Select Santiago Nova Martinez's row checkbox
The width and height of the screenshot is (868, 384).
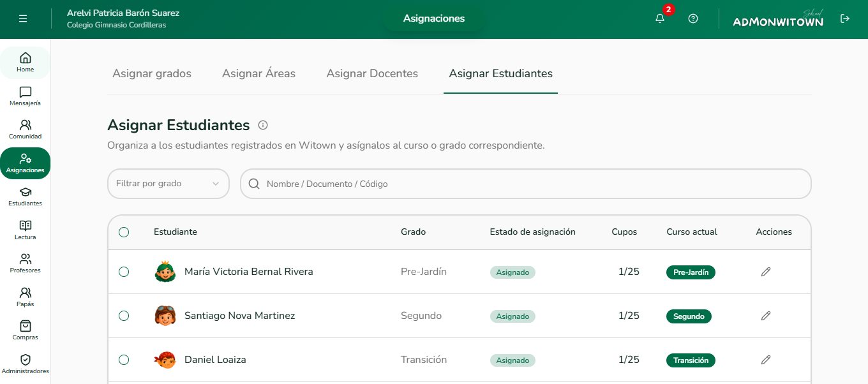[124, 316]
